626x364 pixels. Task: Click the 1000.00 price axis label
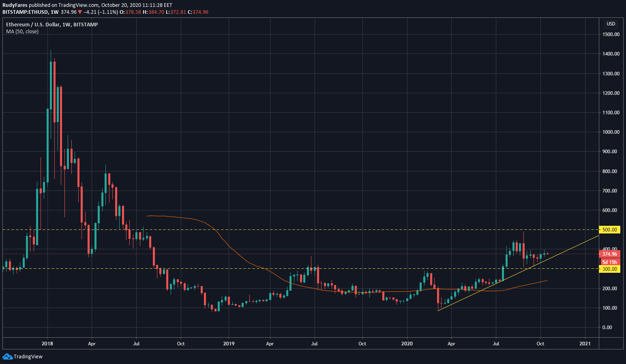coord(611,132)
